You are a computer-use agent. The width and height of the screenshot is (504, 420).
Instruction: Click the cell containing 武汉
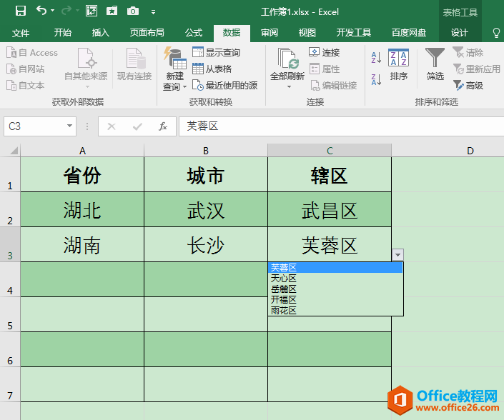pos(206,209)
